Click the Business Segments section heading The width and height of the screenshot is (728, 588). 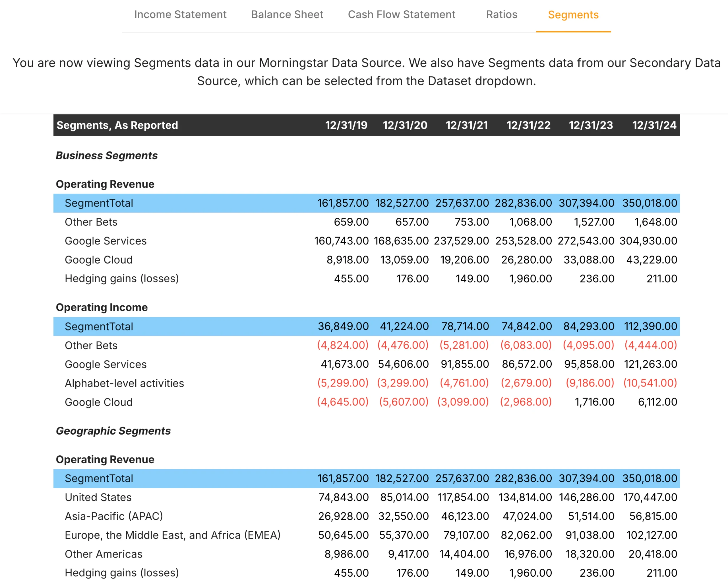click(106, 155)
